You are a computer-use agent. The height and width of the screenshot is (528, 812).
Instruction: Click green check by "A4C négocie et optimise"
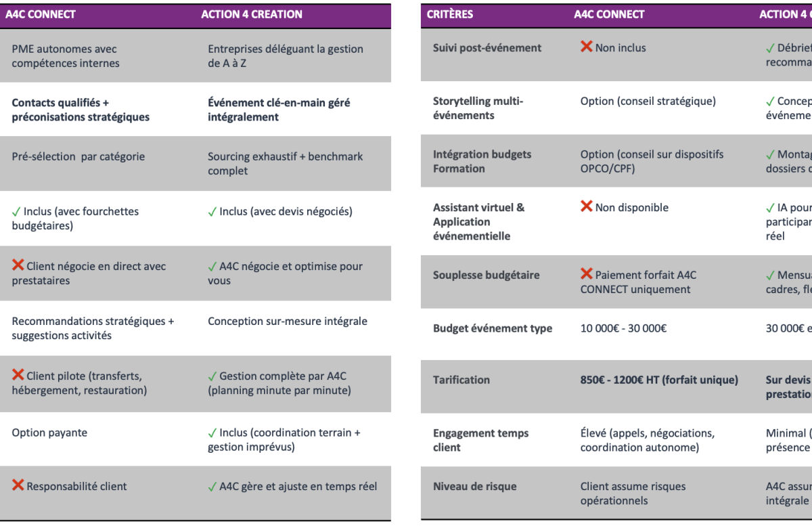[x=212, y=267]
